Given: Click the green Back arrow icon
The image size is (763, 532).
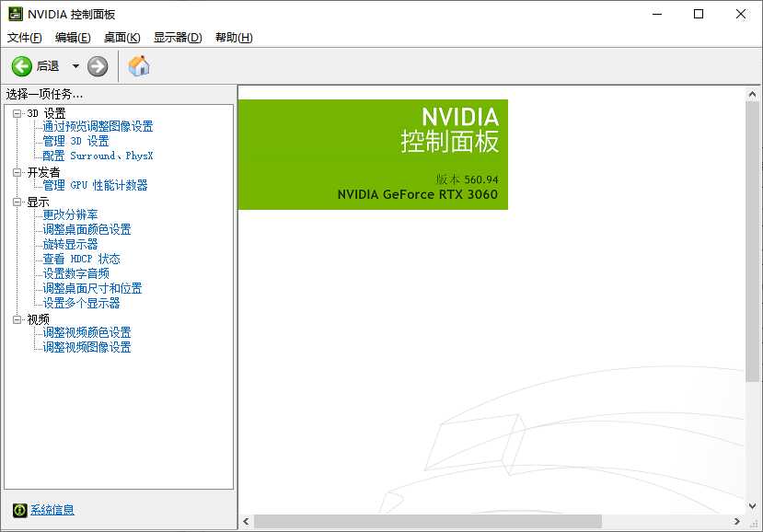Looking at the screenshot, I should pos(22,66).
